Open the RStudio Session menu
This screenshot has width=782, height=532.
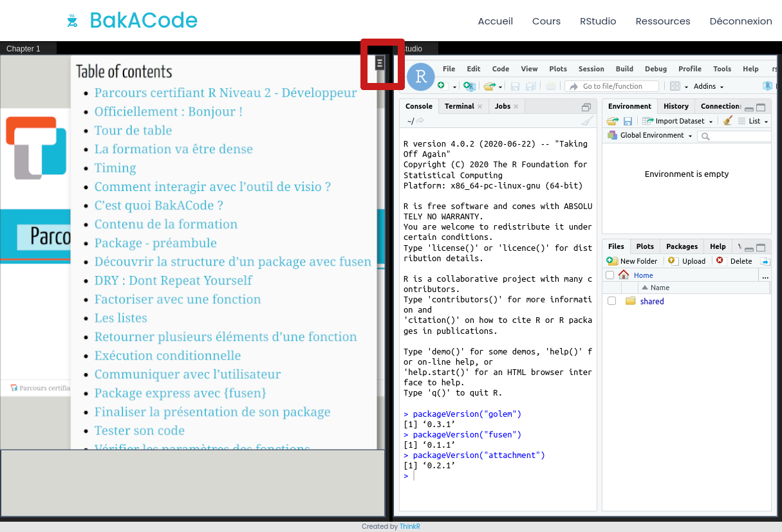(x=591, y=69)
